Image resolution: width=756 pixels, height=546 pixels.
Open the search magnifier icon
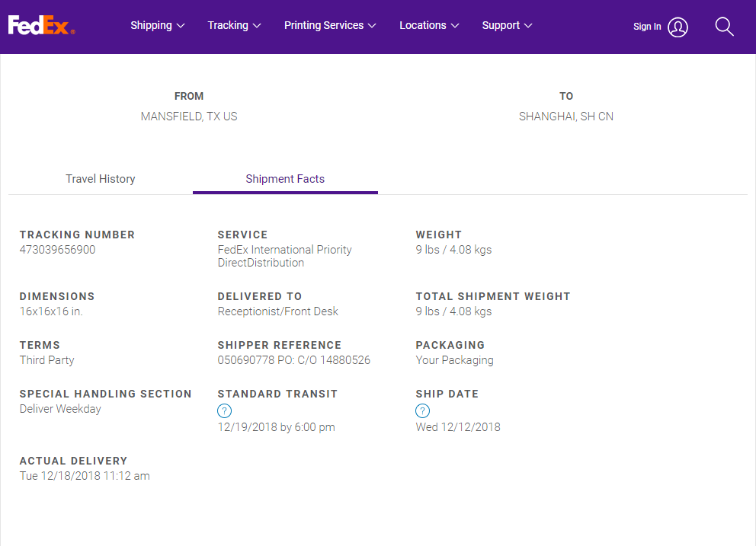[724, 27]
